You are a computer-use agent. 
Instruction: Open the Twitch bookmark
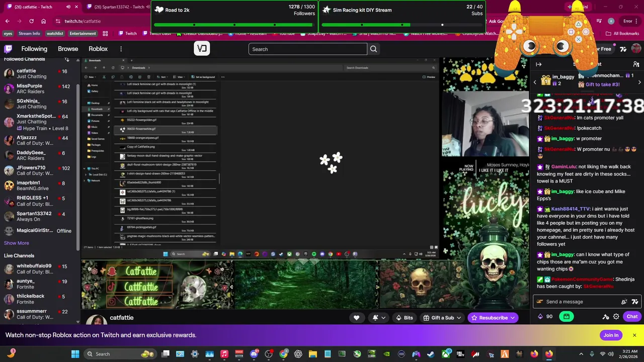pyautogui.click(x=127, y=34)
